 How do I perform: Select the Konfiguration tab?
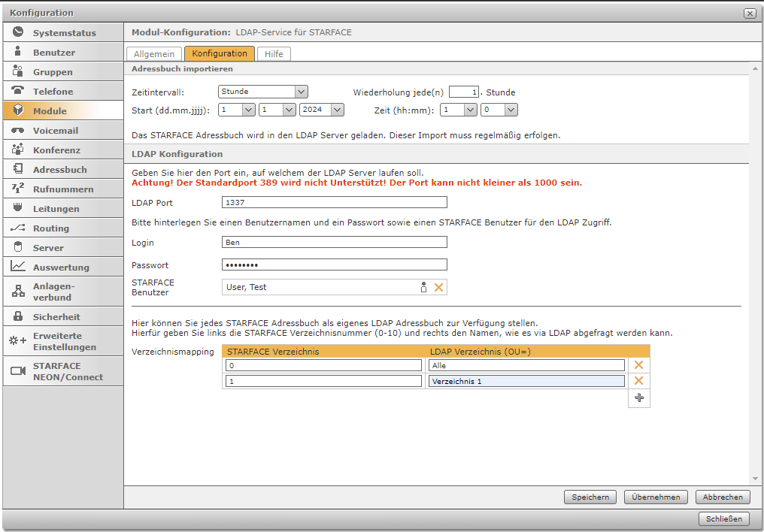tap(220, 53)
